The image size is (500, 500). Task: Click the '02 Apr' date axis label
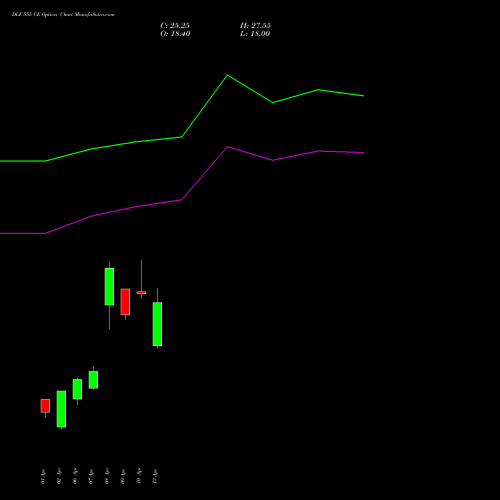coord(59,476)
